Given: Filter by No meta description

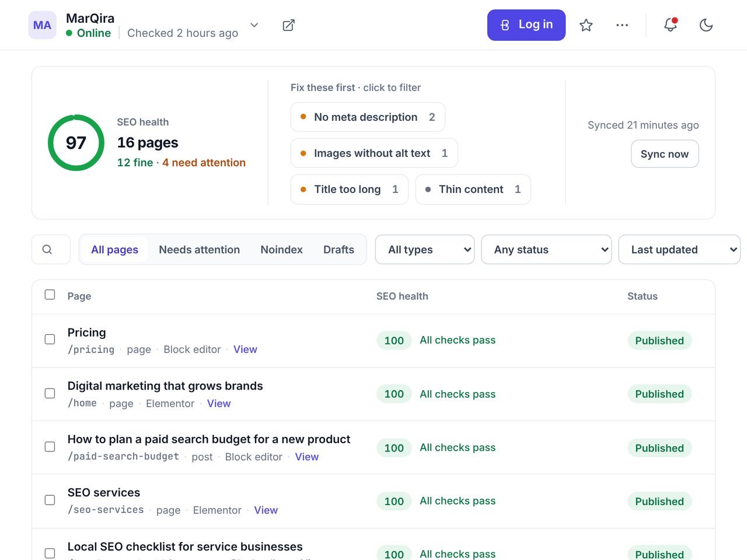Looking at the screenshot, I should tap(368, 117).
